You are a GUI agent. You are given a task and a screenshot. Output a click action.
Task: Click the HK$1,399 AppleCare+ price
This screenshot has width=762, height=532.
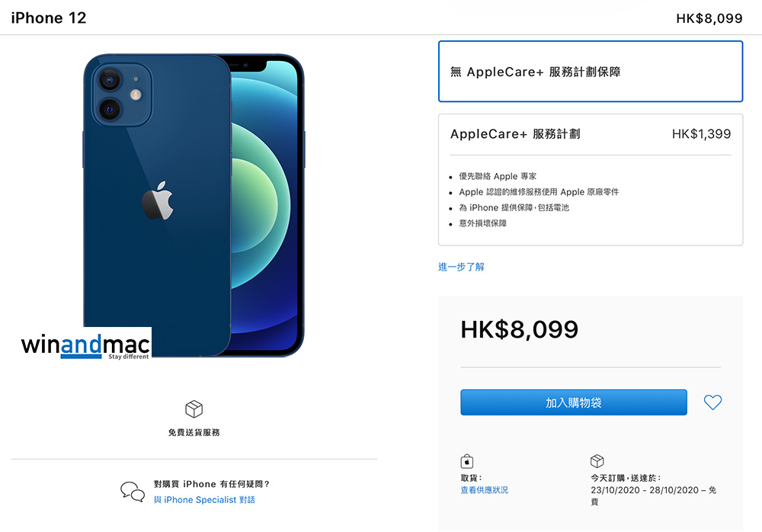[701, 133]
